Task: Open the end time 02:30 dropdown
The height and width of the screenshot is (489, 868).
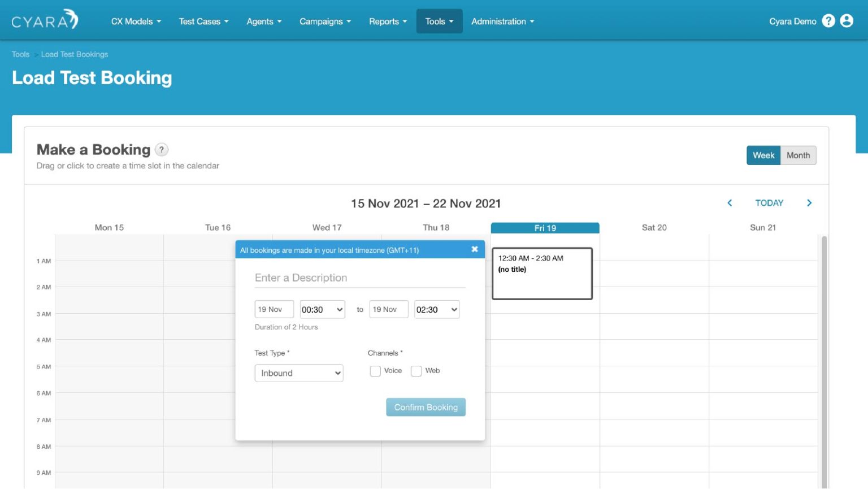Action: coord(436,309)
